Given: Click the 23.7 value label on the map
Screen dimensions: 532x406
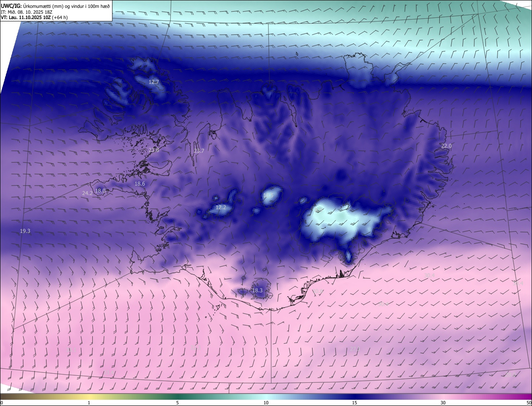Looking at the screenshot, I should (x=199, y=151).
